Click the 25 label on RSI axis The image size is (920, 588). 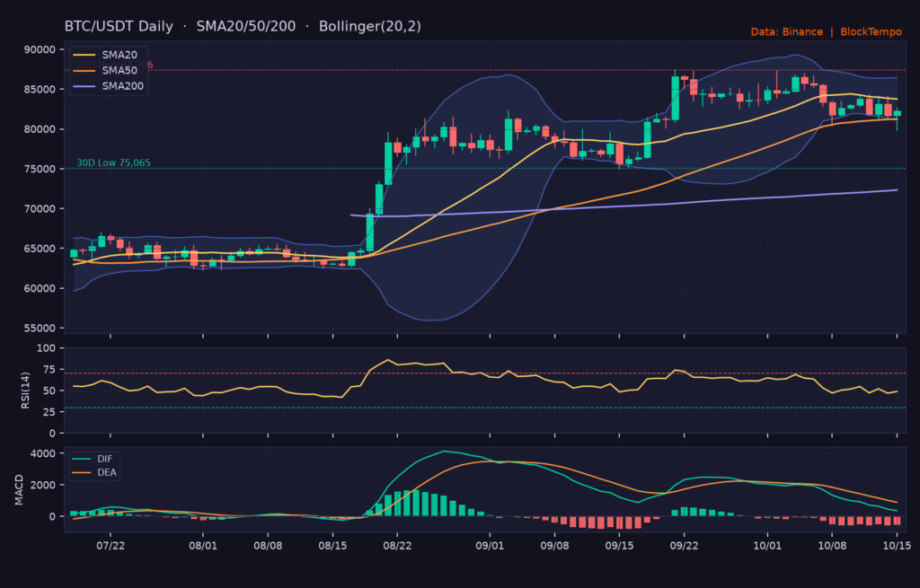(49, 412)
